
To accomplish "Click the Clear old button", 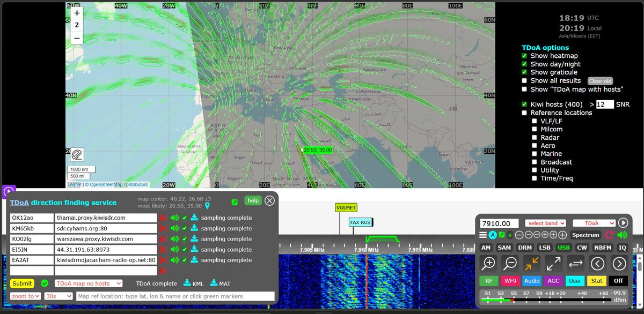I will pos(600,81).
